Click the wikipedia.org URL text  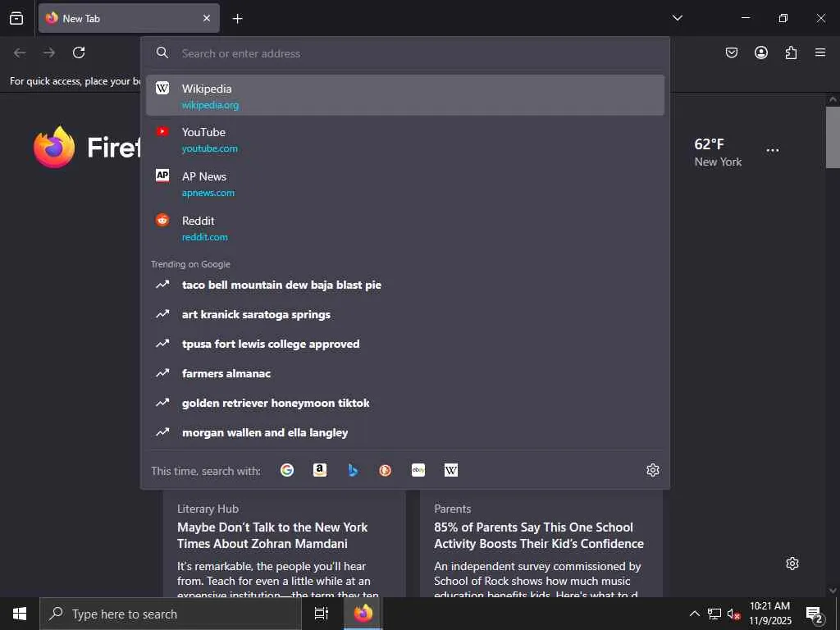point(210,105)
